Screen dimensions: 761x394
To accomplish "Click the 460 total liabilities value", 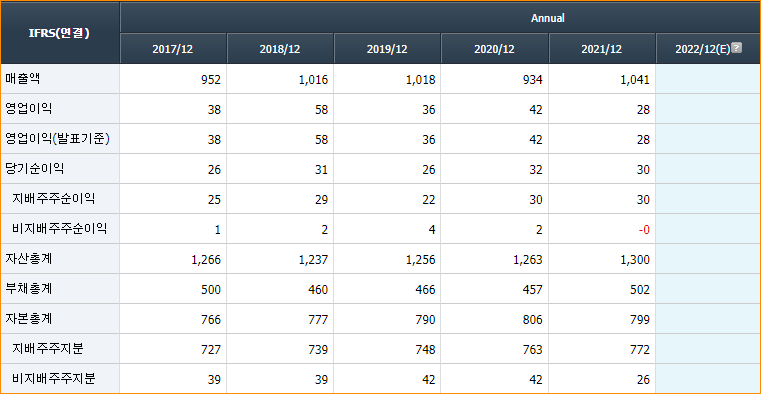I will click(x=318, y=290).
